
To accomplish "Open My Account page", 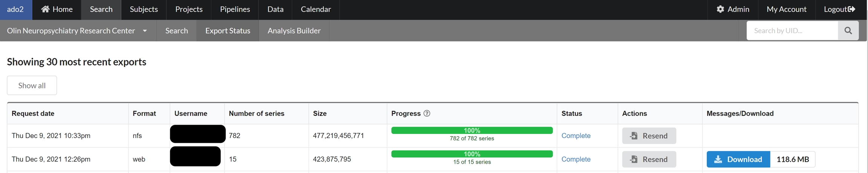I will 786,9.
